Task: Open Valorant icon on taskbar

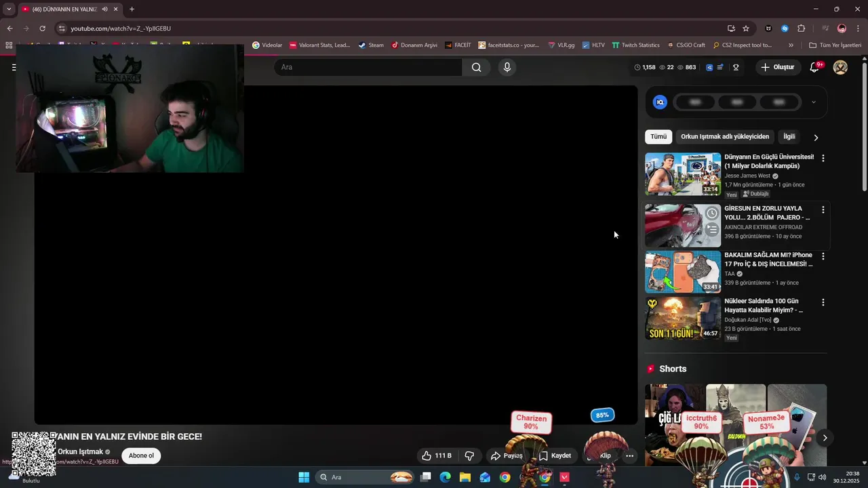Action: pos(564,477)
